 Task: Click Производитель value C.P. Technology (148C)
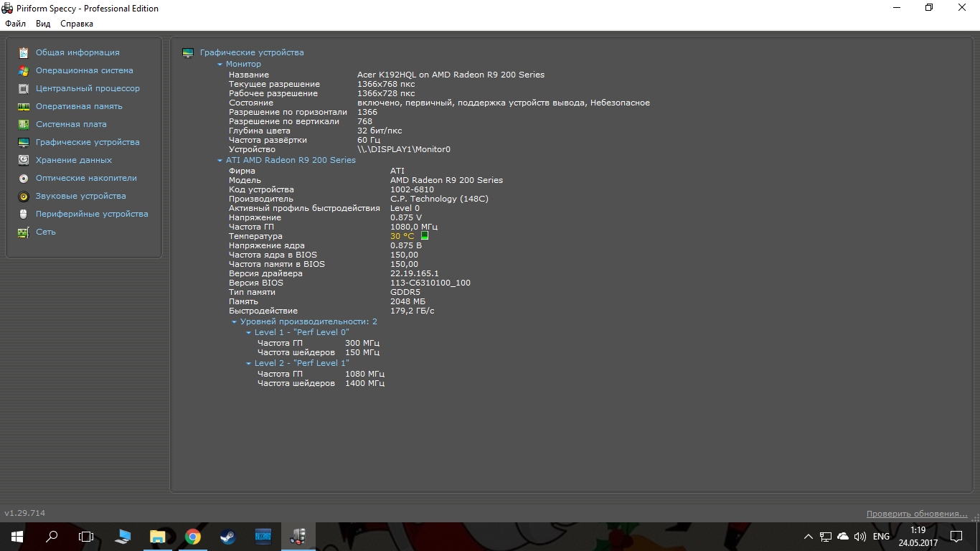pos(439,199)
